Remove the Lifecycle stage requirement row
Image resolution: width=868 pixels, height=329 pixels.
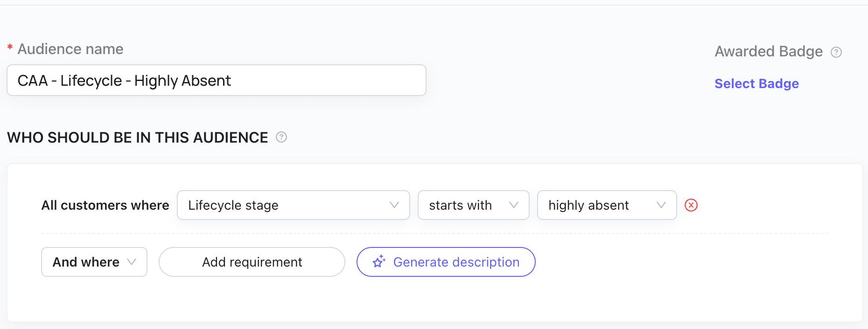click(x=691, y=205)
